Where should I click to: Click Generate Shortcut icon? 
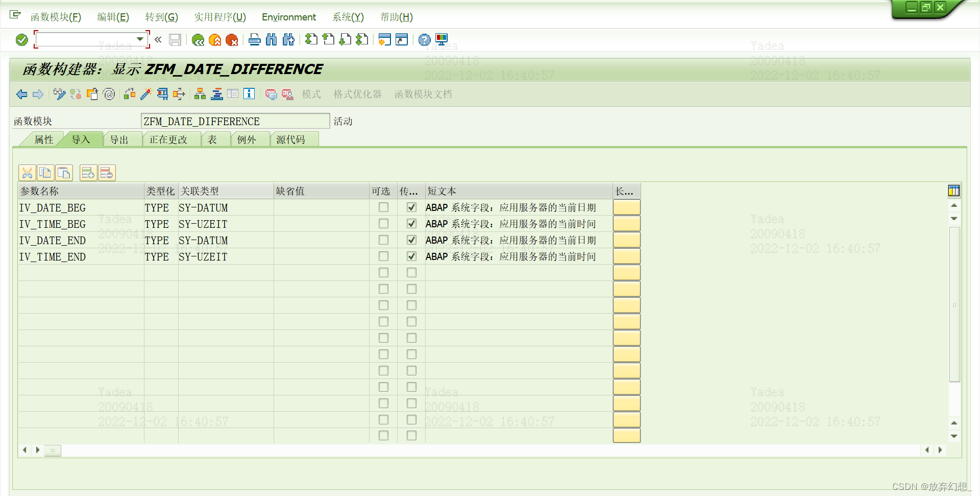[x=402, y=40]
